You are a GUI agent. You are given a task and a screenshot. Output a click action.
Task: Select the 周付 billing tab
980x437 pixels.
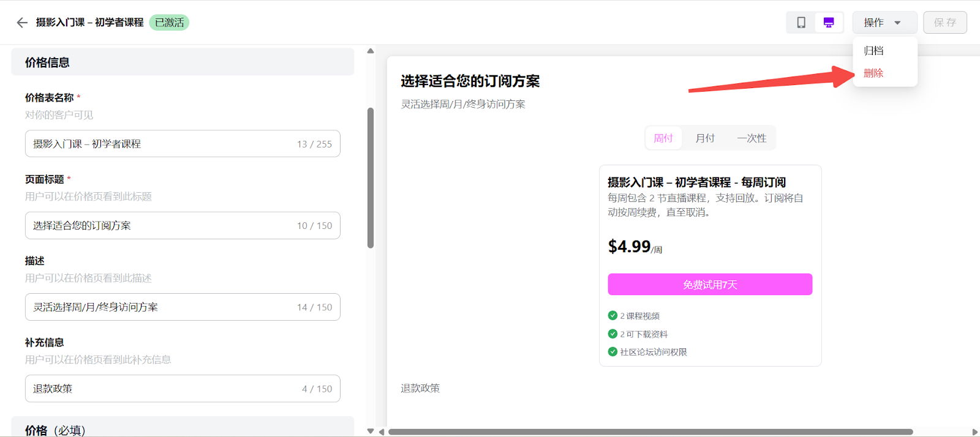(x=663, y=138)
